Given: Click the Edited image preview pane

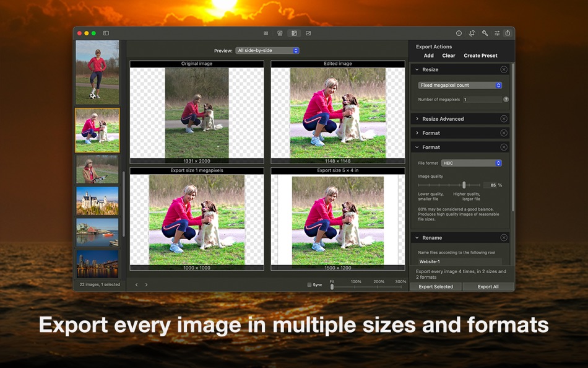Looking at the screenshot, I should (x=338, y=113).
